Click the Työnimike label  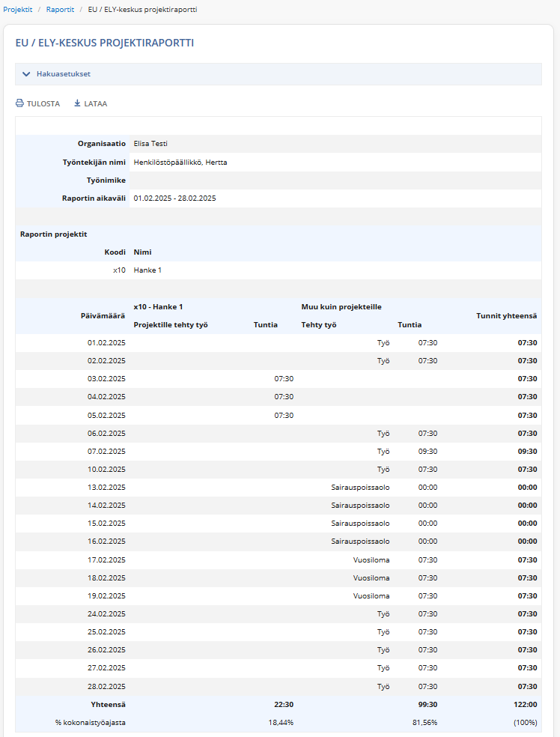point(106,181)
